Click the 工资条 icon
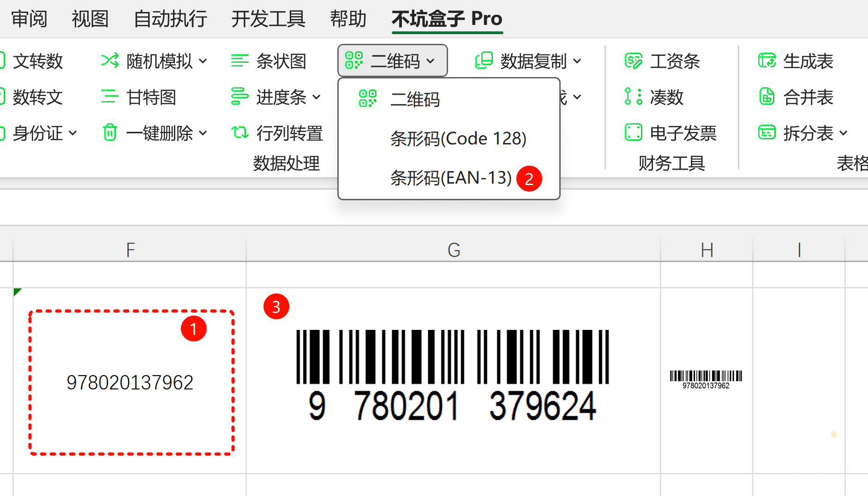868x496 pixels. 634,60
